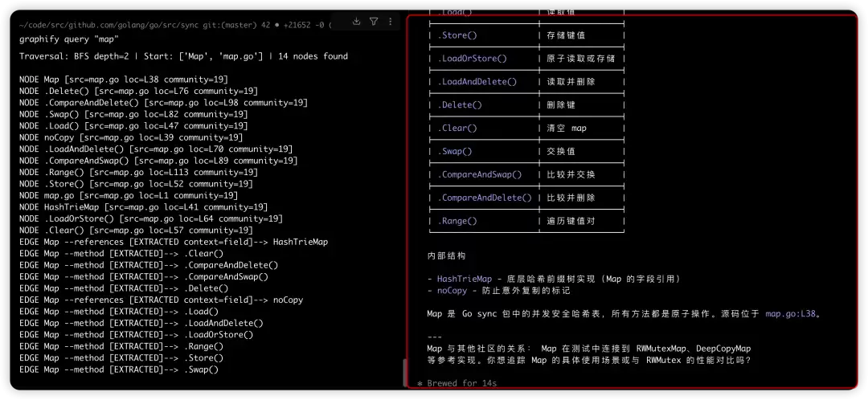Image resolution: width=868 pixels, height=400 pixels.
Task: Click the filter funnel icon
Action: (374, 22)
